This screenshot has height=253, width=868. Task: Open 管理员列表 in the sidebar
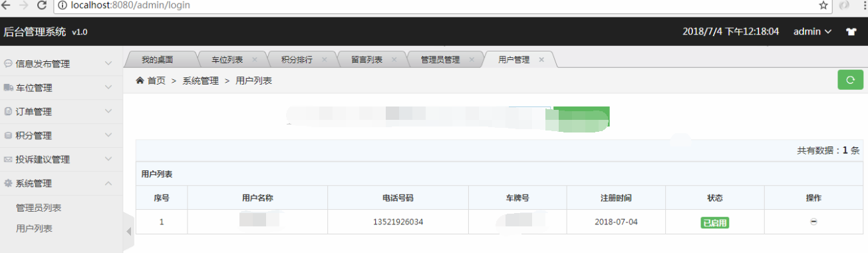click(x=39, y=208)
